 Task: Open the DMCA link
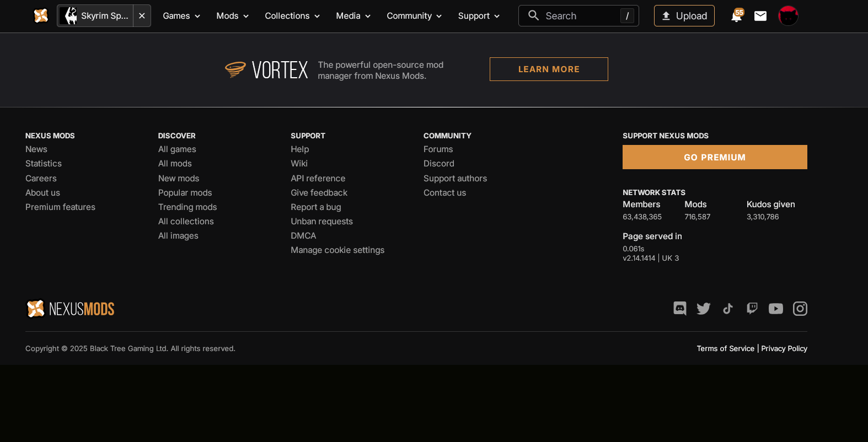pyautogui.click(x=304, y=236)
